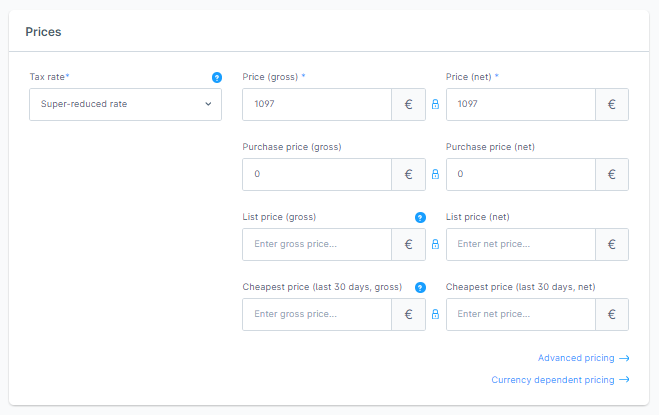
Task: Focus the Price (gross) input field
Action: point(316,104)
